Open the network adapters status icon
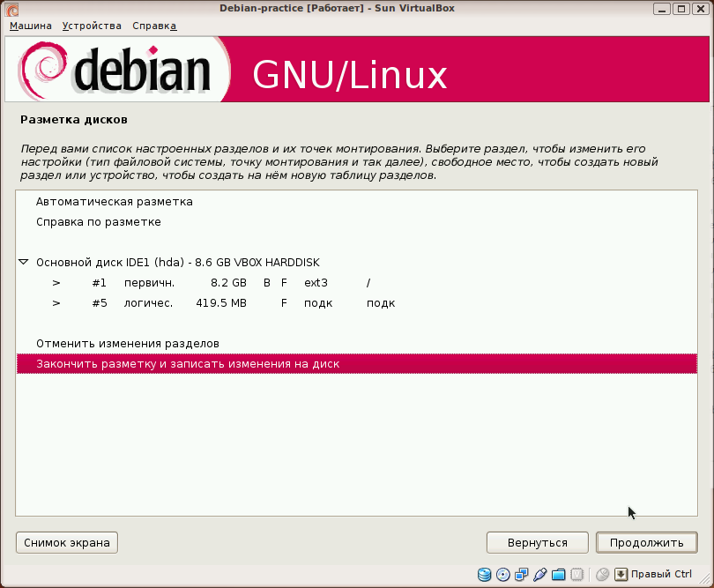This screenshot has height=588, width=714. coord(521,575)
